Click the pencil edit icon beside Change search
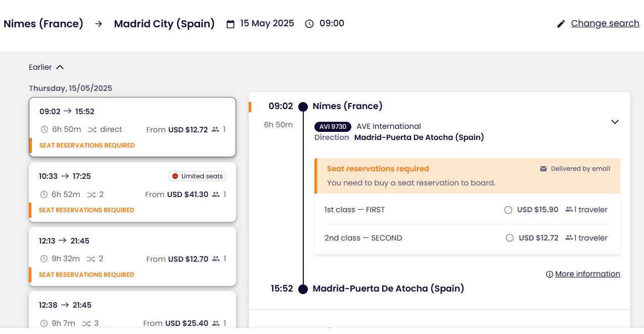The height and width of the screenshot is (334, 644). 561,24
